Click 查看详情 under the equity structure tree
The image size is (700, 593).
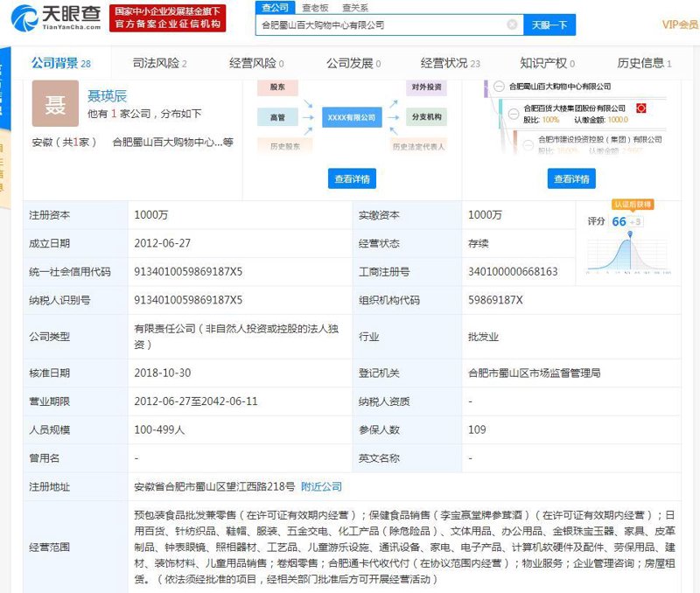coord(571,178)
